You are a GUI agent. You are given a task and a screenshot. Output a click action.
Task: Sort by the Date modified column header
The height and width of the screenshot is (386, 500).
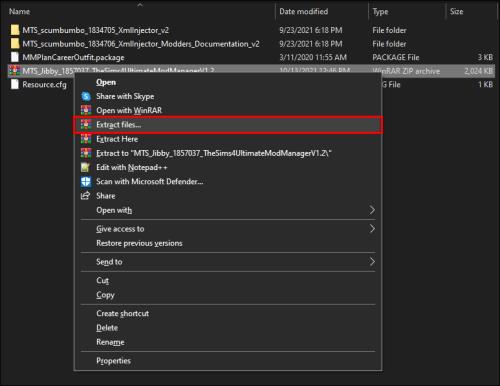304,12
